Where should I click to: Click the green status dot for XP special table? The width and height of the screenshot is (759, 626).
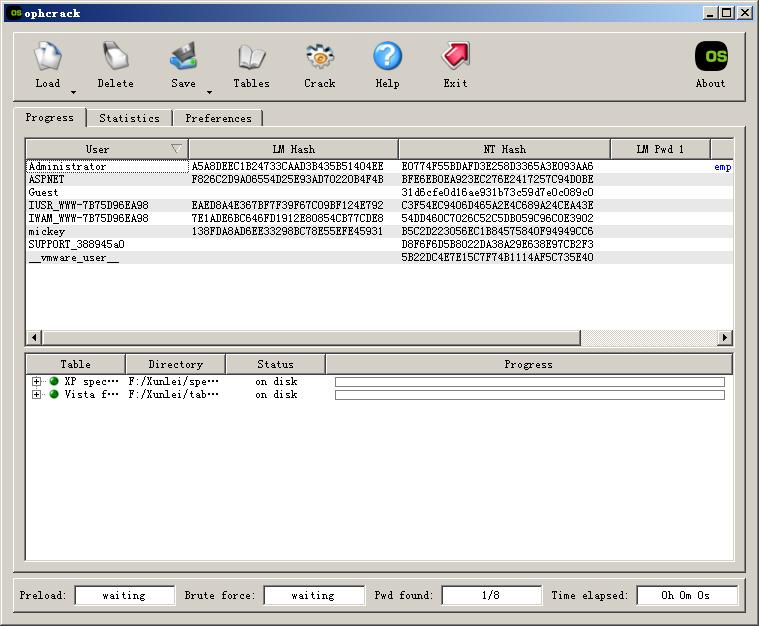(54, 382)
